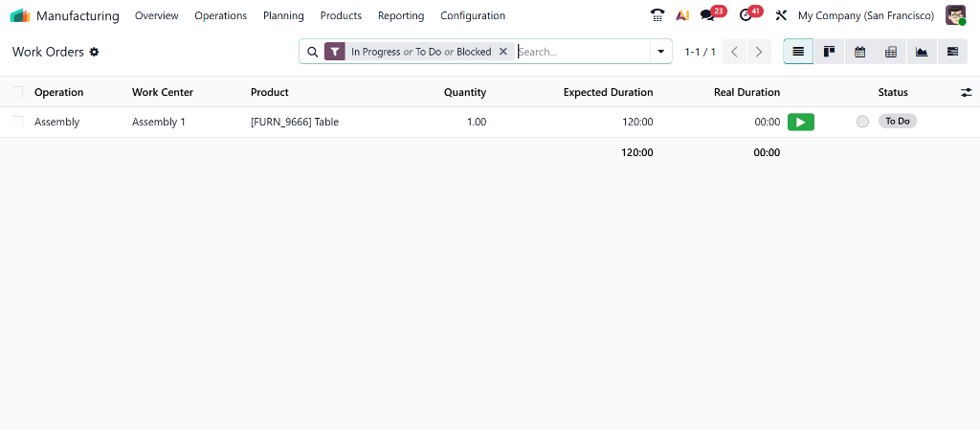Switch to Pivot table view

(x=890, y=52)
